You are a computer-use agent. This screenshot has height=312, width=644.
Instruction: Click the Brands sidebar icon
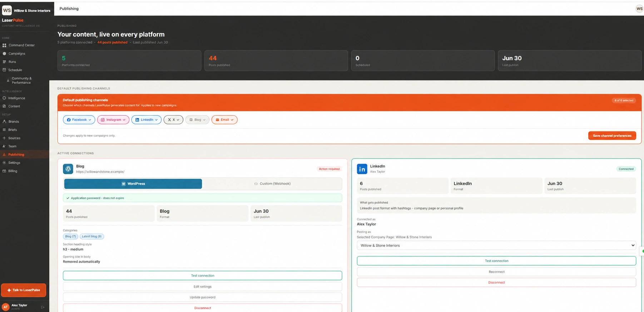point(4,122)
